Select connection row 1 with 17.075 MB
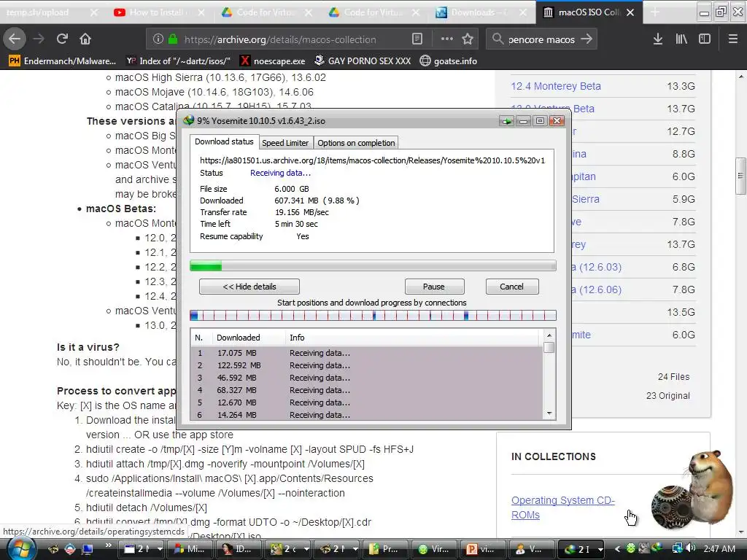 click(367, 353)
